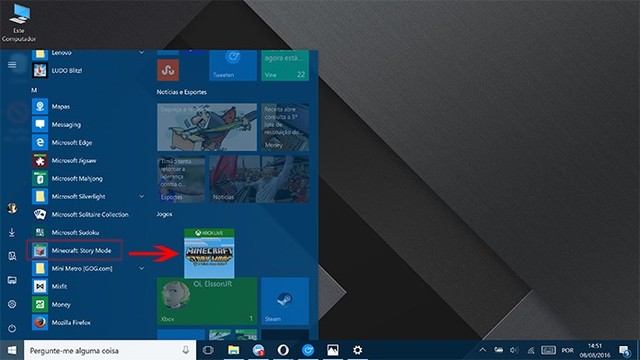Open the Xbox tile for ElssonJR
The image size is (640, 360).
207,301
